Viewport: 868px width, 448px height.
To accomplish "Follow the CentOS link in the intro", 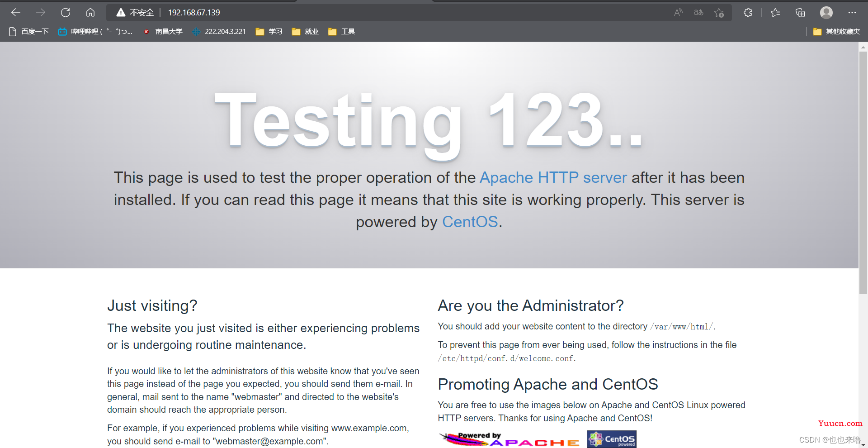I will (x=470, y=222).
